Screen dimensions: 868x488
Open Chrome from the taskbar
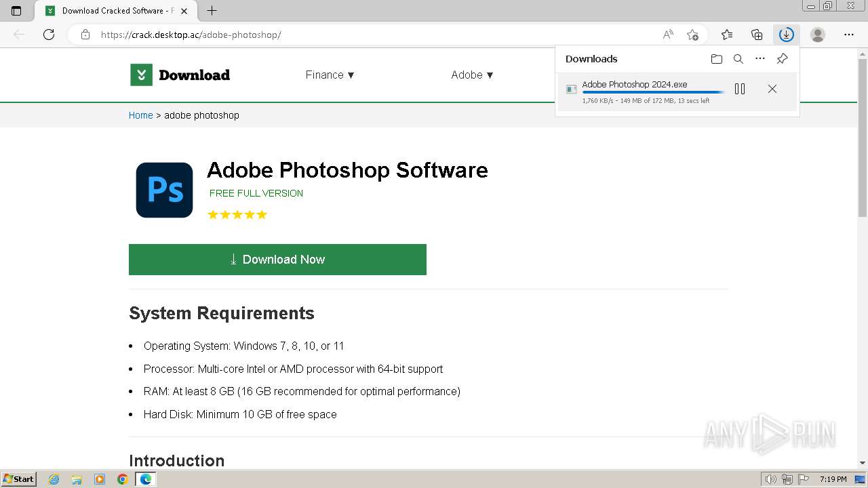click(x=122, y=479)
